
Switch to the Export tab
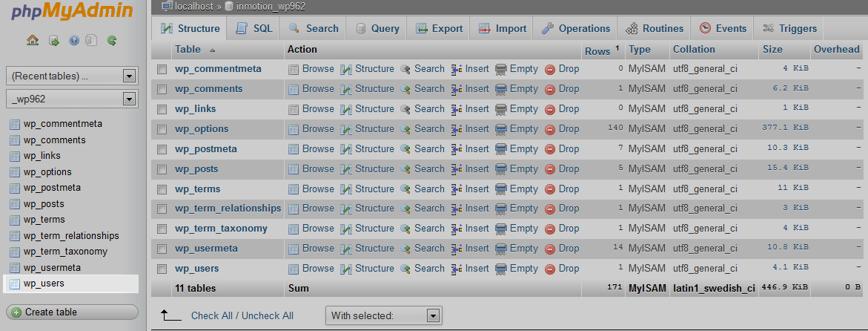pos(438,28)
